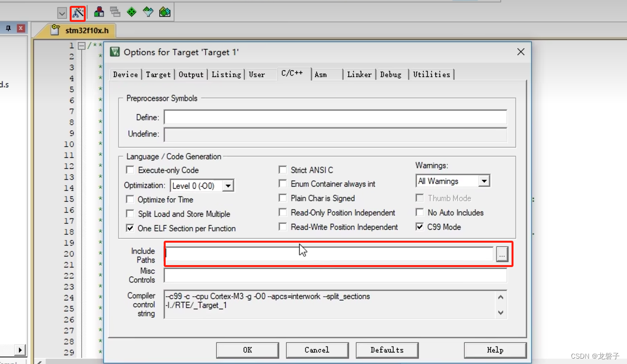Click the Misc Controls input field

click(x=335, y=275)
